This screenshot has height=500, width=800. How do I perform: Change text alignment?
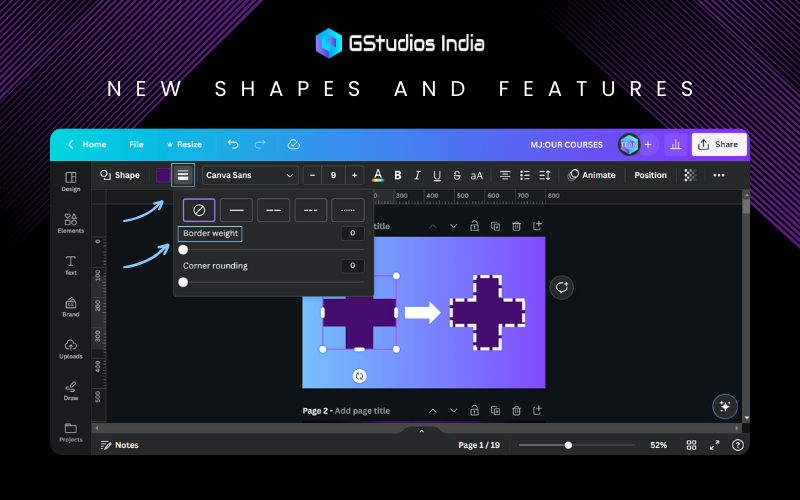[505, 175]
